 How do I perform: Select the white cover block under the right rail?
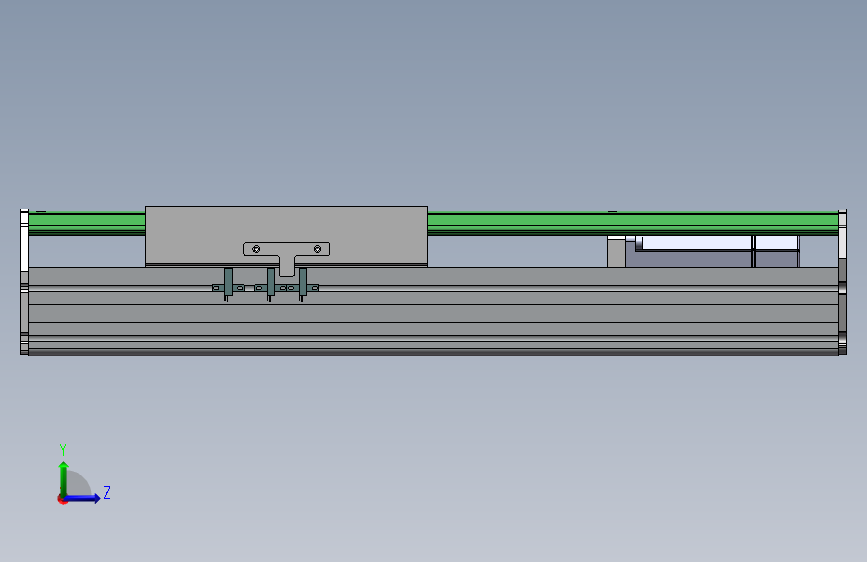(x=717, y=243)
